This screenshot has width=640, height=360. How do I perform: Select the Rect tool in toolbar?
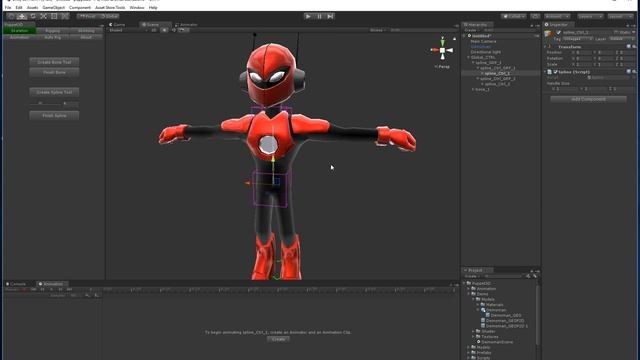click(x=54, y=16)
